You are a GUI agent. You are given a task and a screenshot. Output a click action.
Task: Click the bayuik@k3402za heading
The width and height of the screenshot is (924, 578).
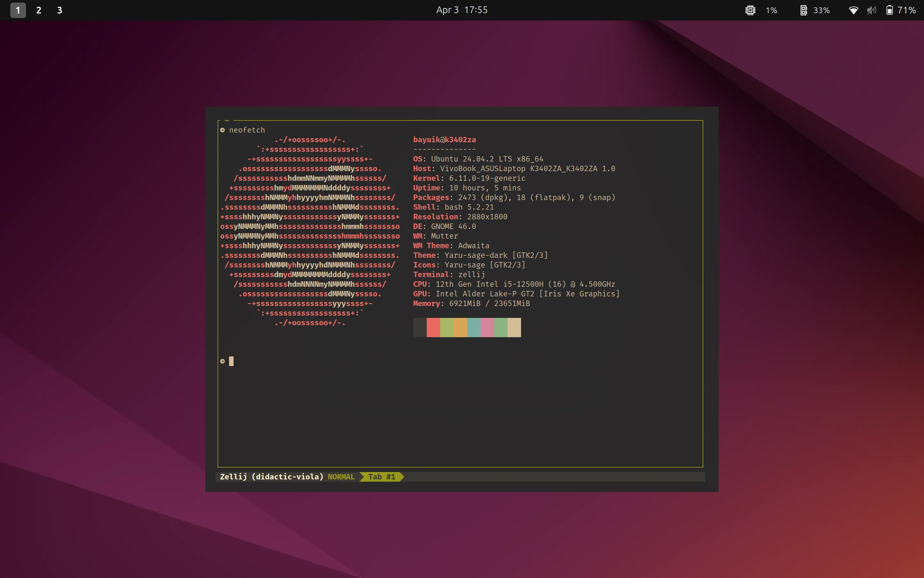click(x=444, y=140)
